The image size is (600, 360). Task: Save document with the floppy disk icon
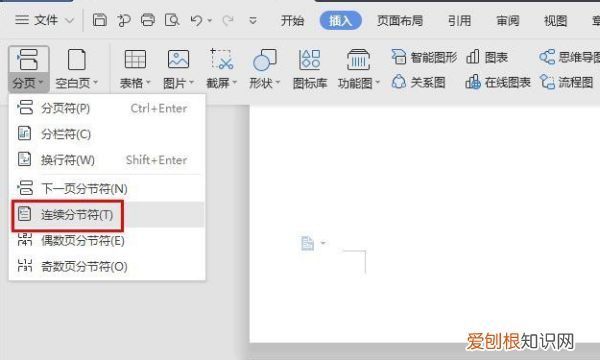99,20
